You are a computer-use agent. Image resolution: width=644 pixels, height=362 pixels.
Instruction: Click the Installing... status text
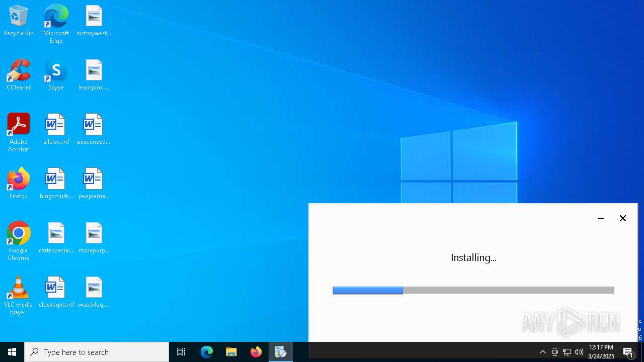(x=473, y=257)
